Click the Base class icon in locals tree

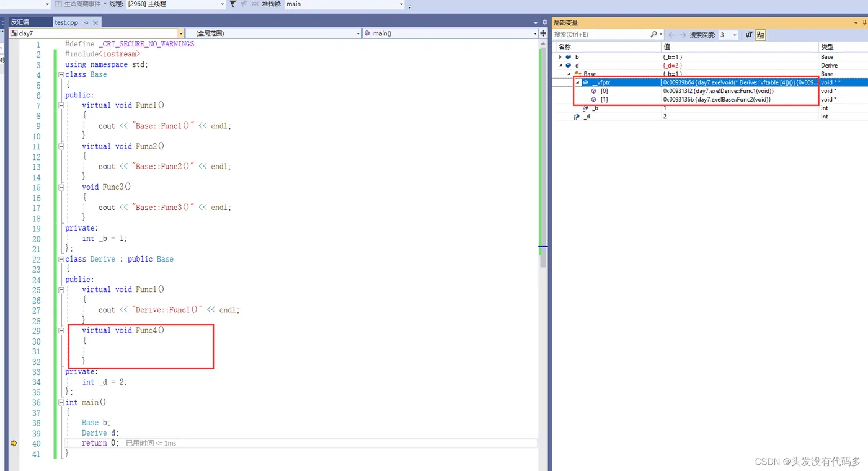pos(577,74)
